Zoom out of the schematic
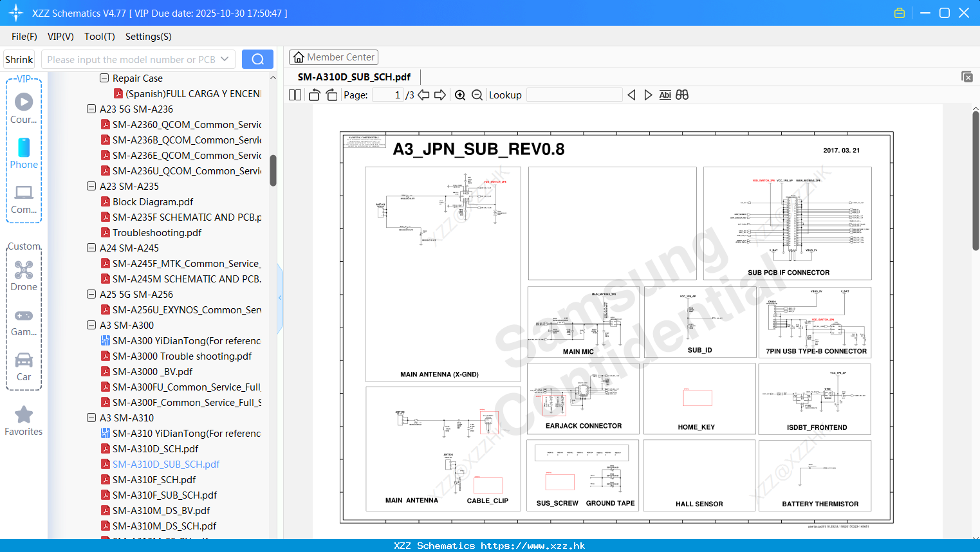Viewport: 980px width, 552px height. [x=477, y=95]
